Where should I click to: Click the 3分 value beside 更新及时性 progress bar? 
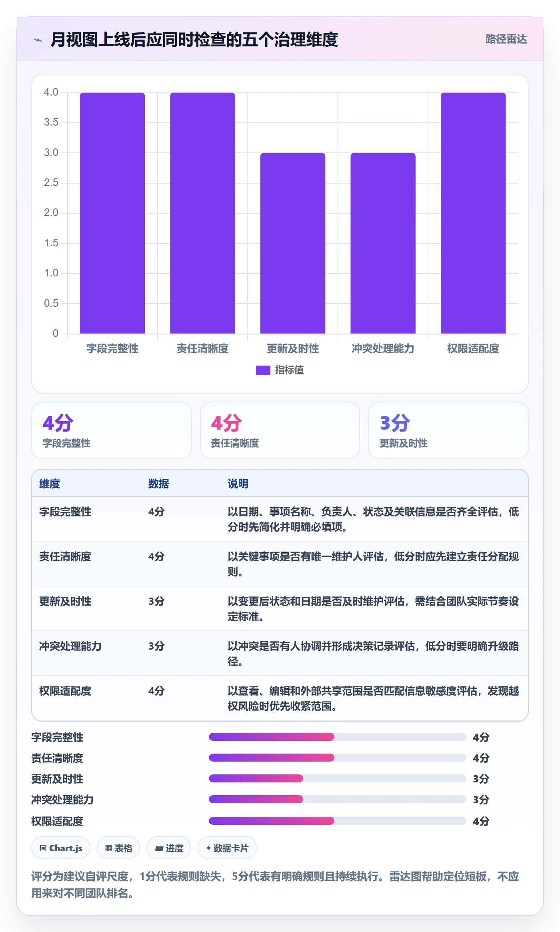tap(481, 779)
